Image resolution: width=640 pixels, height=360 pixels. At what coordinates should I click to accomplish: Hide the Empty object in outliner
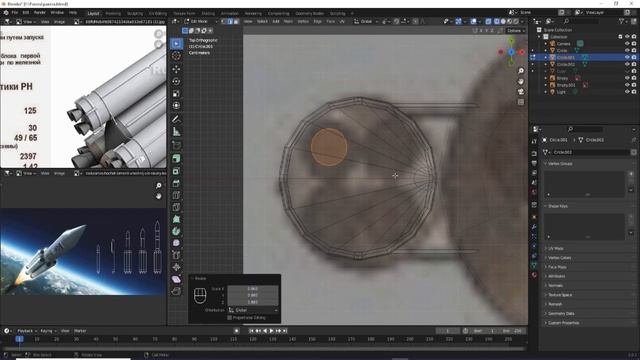pos(627,78)
